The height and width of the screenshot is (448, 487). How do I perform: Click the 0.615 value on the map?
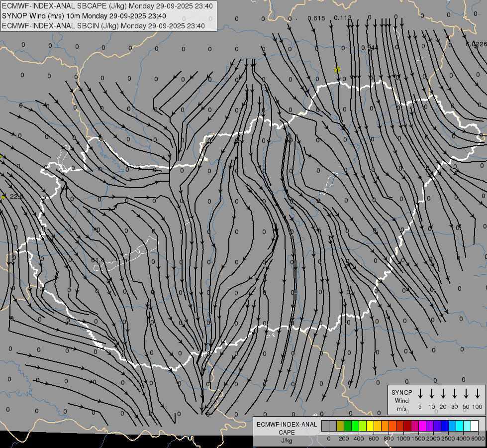pos(316,18)
